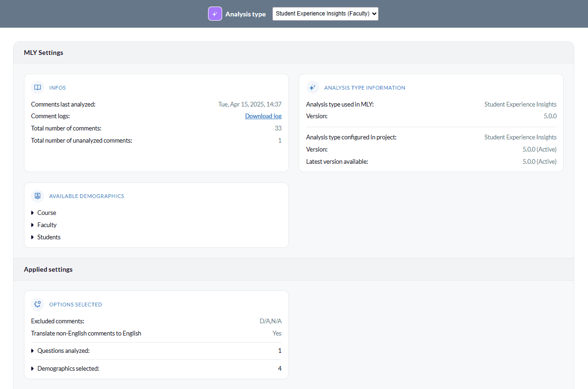Click the Latest version available label
The height and width of the screenshot is (389, 588).
(x=337, y=161)
